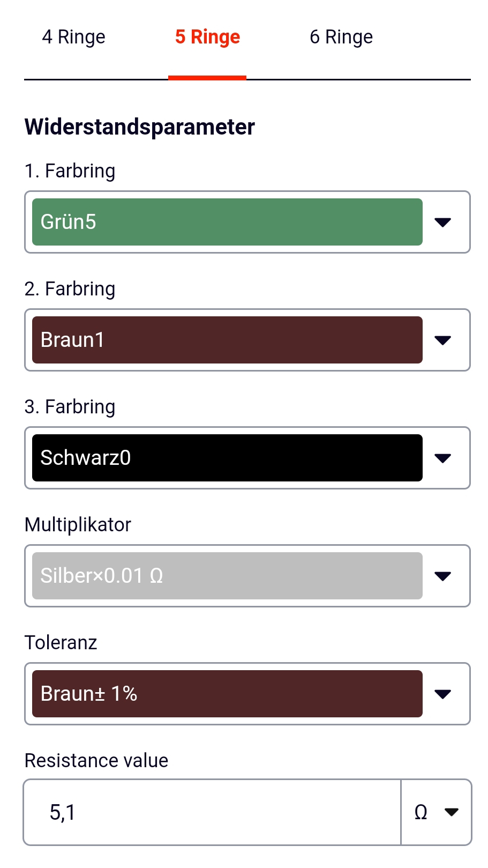
Task: Click the black Schwarz0 color bar
Action: tap(227, 458)
